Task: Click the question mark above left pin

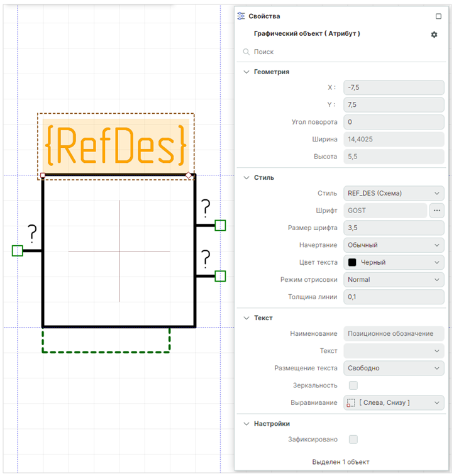Action: coord(32,233)
